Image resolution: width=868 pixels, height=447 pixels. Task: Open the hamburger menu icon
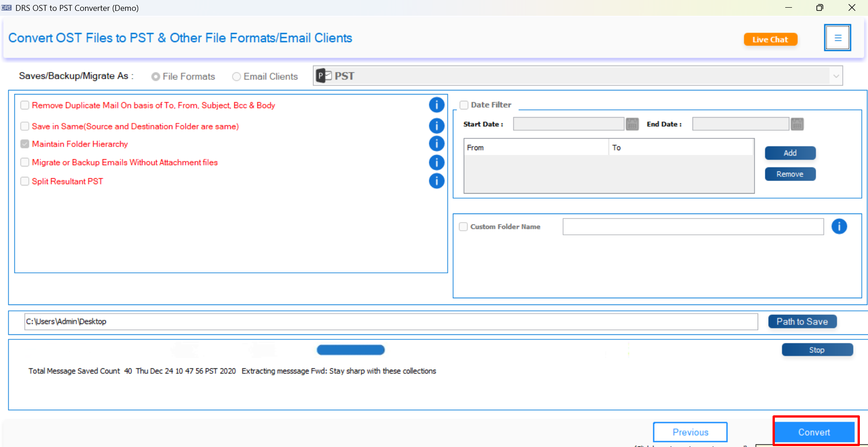837,38
